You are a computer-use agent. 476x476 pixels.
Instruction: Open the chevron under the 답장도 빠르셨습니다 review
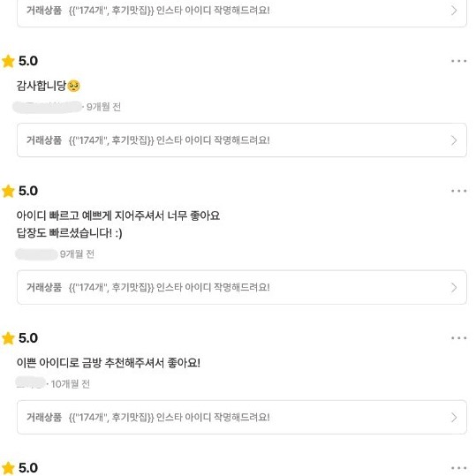454,288
